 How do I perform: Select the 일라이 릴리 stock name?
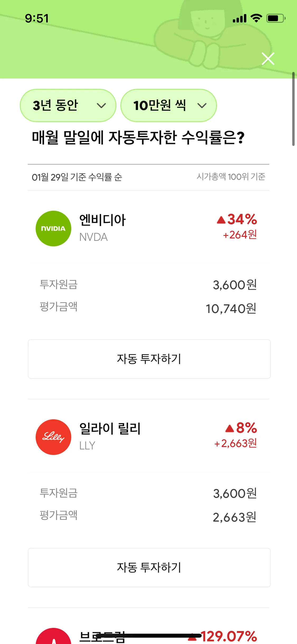pos(110,429)
